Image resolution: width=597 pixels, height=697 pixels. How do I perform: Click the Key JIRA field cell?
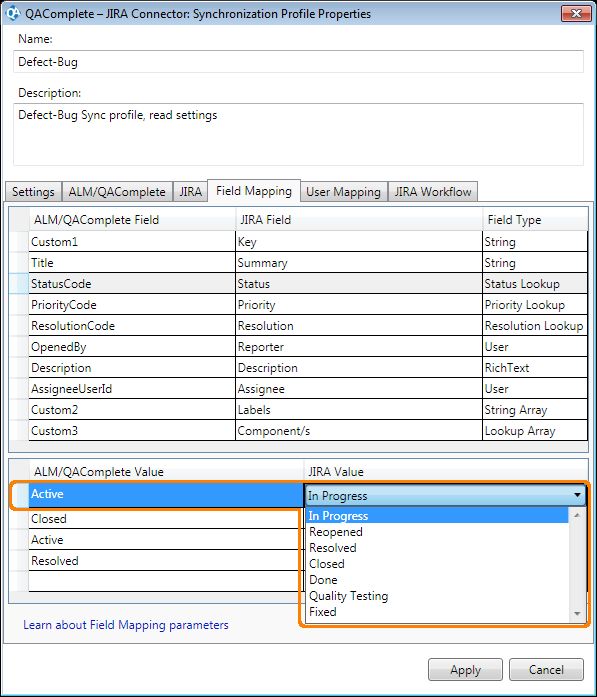pos(359,242)
